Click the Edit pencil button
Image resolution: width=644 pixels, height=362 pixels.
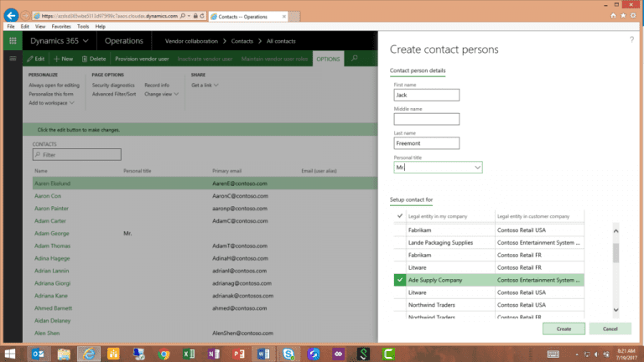tap(36, 59)
